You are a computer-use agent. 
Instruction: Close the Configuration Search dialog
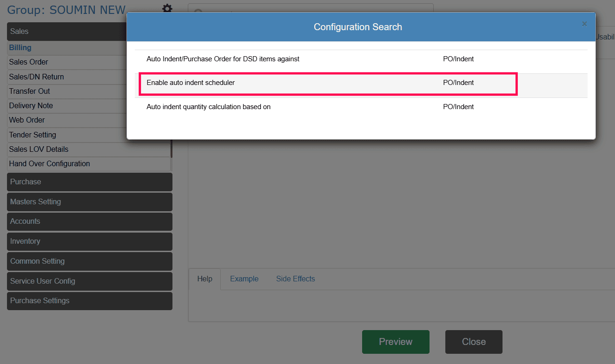584,24
